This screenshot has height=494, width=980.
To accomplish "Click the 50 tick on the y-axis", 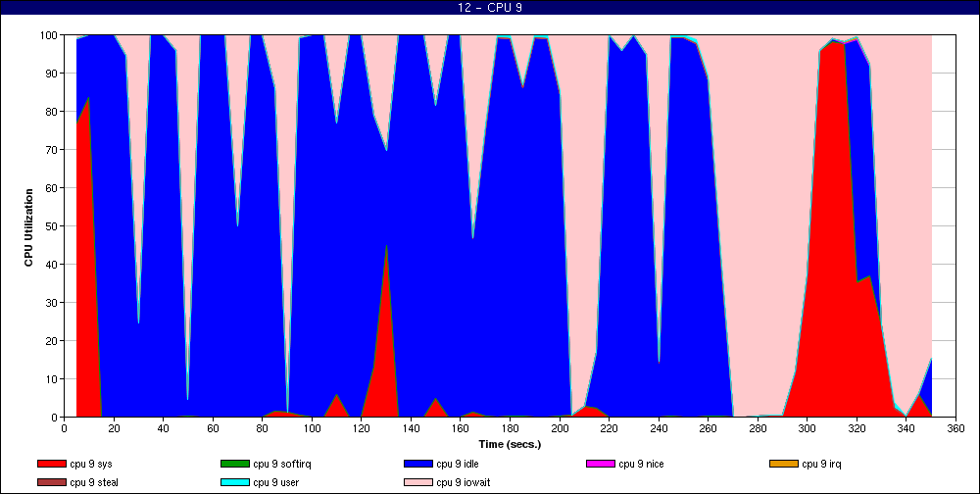I will [53, 225].
